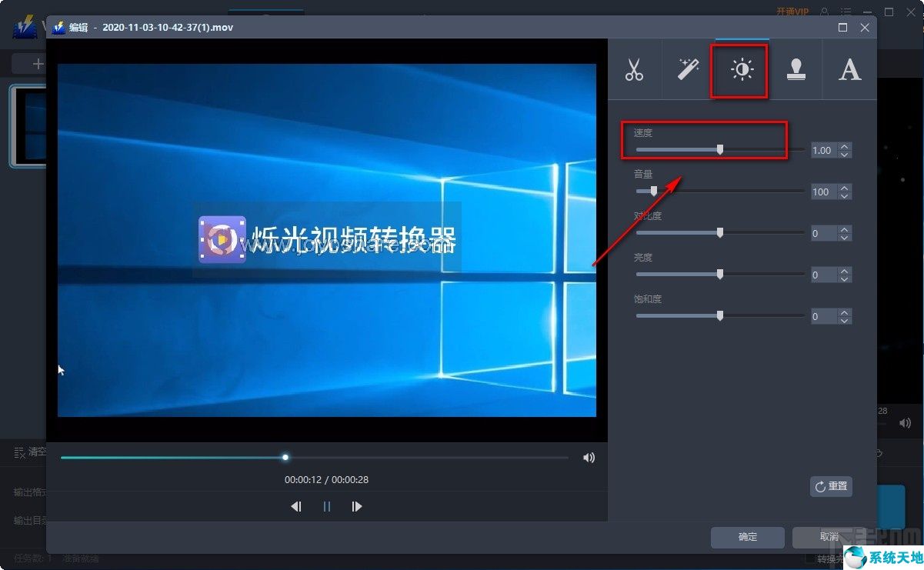Select the subtitle text tool
924x570 pixels.
(x=849, y=70)
